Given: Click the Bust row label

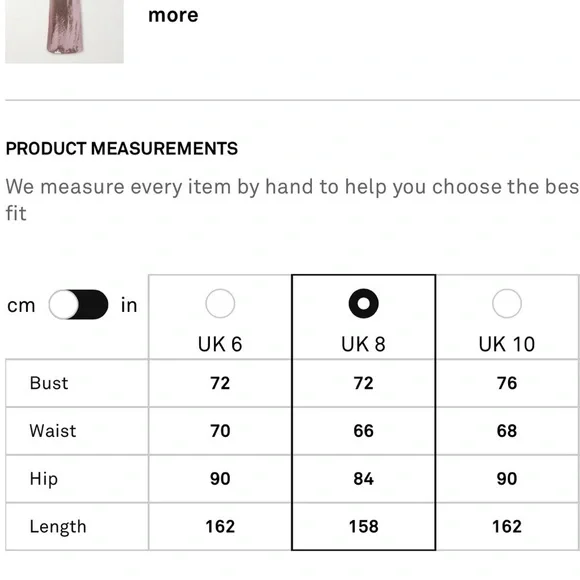Looking at the screenshot, I should click(x=49, y=383).
